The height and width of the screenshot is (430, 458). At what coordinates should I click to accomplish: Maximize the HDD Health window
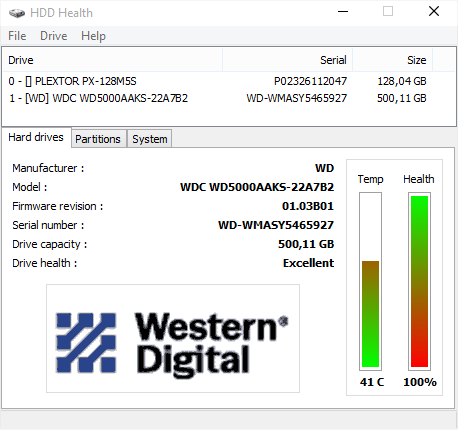388,12
